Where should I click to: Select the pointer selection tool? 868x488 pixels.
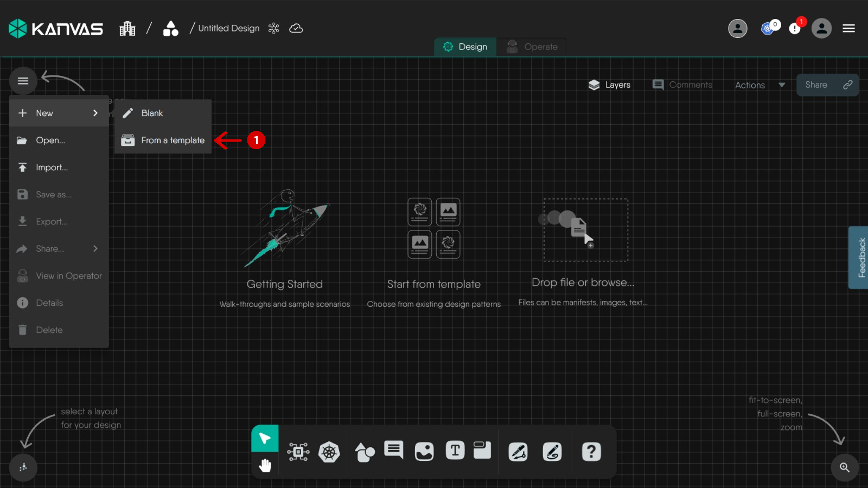[x=265, y=438]
